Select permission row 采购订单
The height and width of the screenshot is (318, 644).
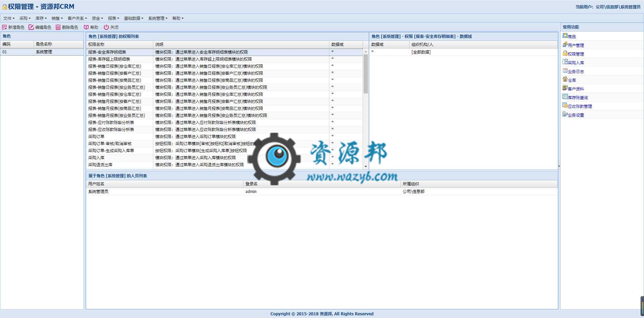point(224,136)
